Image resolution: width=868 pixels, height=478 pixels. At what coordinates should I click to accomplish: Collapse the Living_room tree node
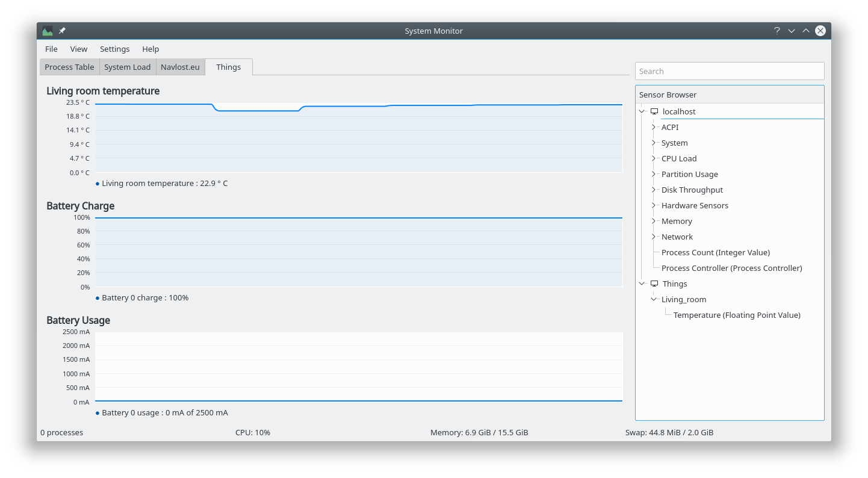(654, 299)
